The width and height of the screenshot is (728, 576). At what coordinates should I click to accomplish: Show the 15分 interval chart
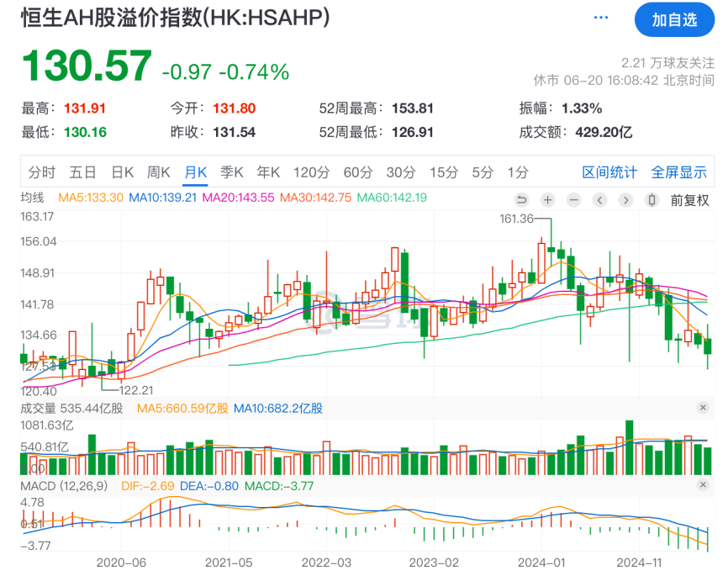(x=443, y=172)
